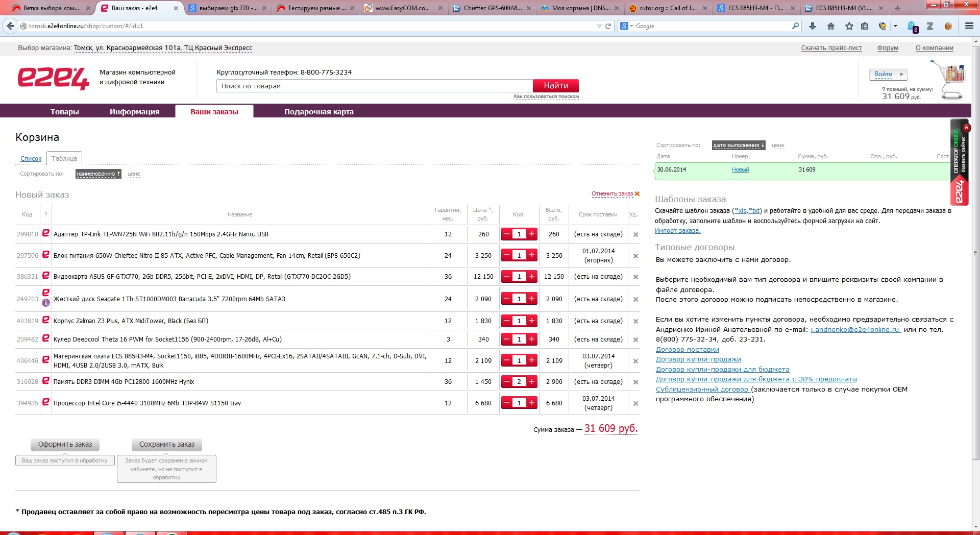This screenshot has width=980, height=535.
Task: Increase quantity of Seagate hard disk
Action: tap(532, 299)
